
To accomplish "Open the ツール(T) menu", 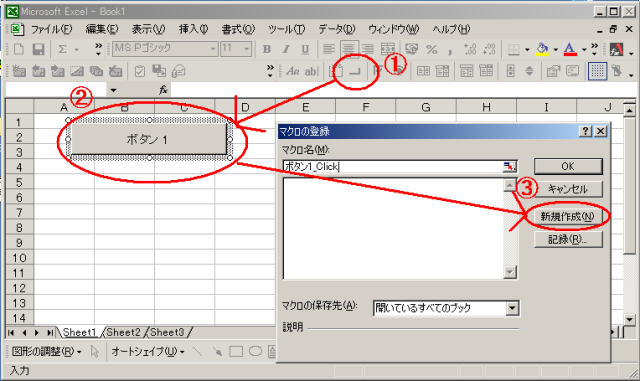I will click(287, 29).
